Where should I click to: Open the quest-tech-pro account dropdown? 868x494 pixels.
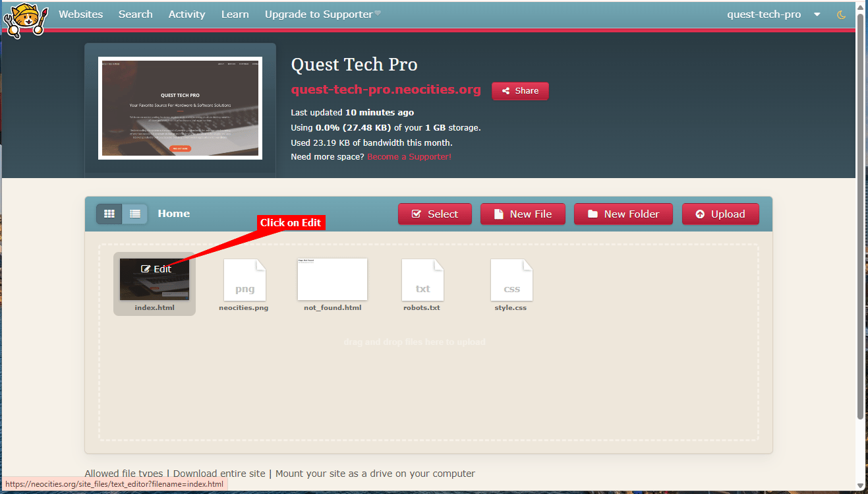[x=773, y=15]
